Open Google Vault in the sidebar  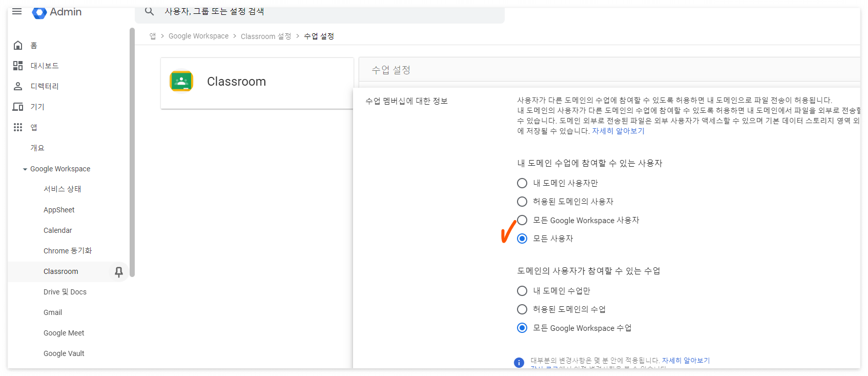click(64, 353)
